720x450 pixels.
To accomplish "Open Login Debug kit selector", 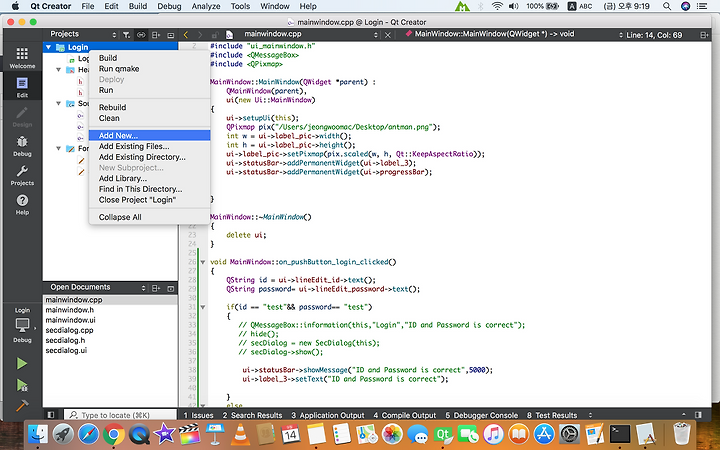I will [22, 325].
